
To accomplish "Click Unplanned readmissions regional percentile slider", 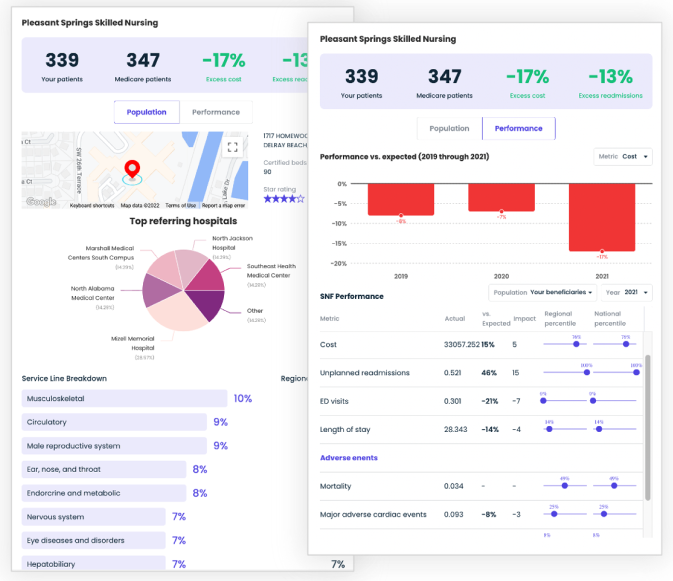I will [565, 372].
